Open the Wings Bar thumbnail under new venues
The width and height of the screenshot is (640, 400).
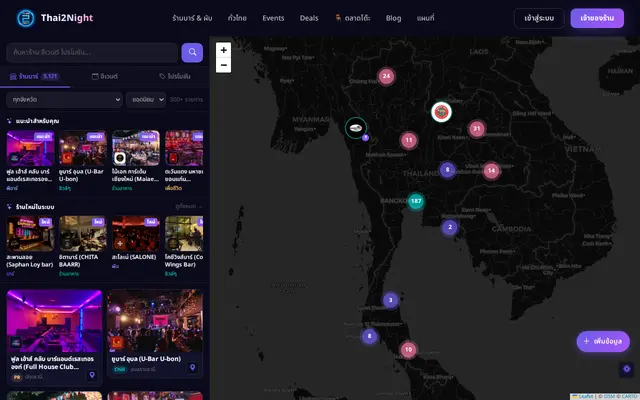coord(184,233)
